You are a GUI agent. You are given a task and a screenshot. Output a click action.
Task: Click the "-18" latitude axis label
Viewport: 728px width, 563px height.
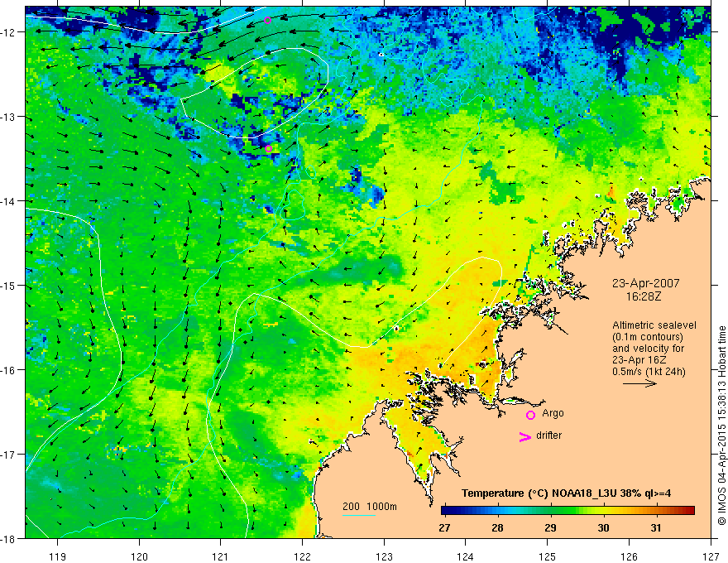[9, 538]
